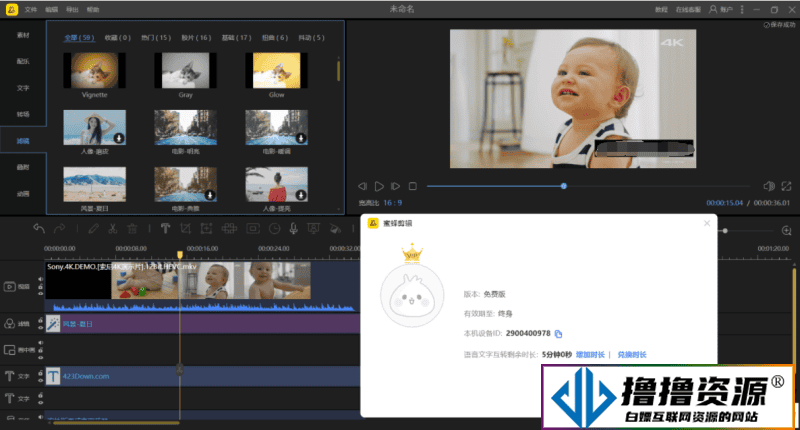The width and height of the screenshot is (800, 430).
Task: Show the 热门 (15) filter category
Action: point(156,38)
